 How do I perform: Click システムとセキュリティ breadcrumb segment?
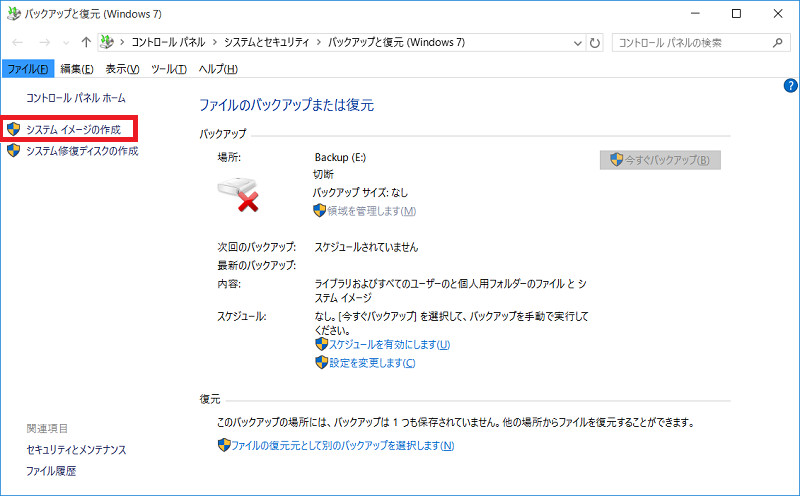coord(267,43)
